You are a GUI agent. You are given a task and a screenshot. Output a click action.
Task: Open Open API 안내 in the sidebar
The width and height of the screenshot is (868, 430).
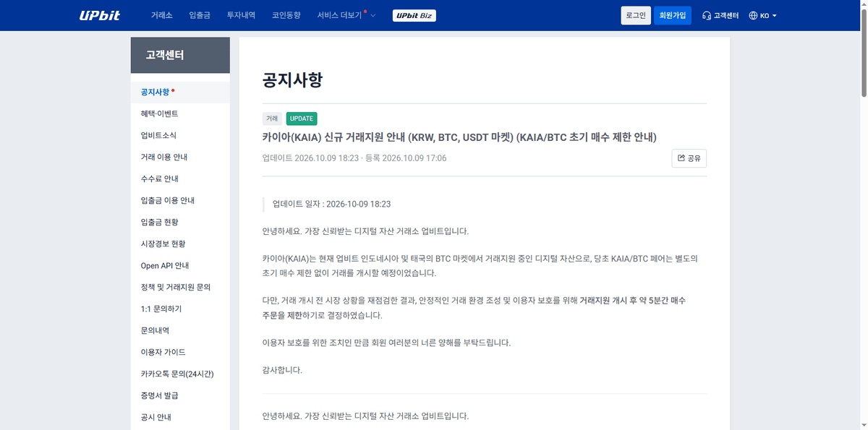180,265
